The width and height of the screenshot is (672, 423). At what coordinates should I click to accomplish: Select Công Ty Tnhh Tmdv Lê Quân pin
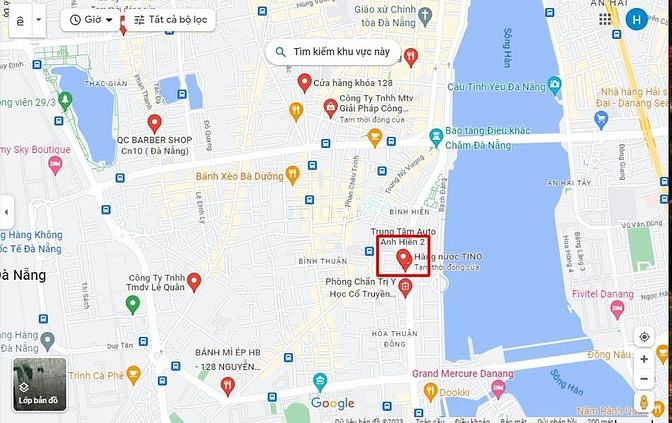[194, 283]
